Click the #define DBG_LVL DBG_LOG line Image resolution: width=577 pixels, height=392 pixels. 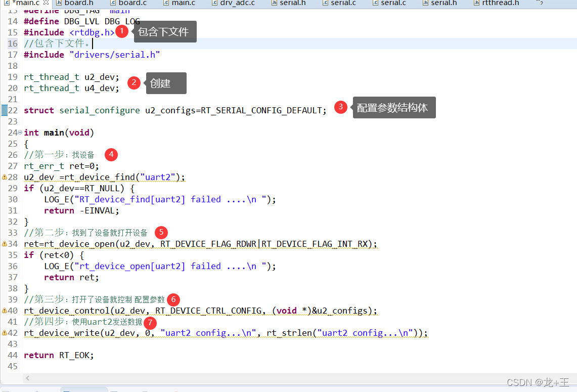[x=82, y=21]
